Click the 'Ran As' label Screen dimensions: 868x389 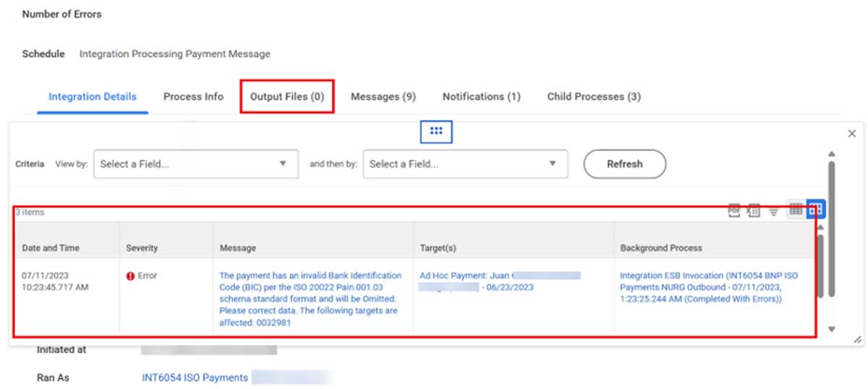click(x=53, y=377)
